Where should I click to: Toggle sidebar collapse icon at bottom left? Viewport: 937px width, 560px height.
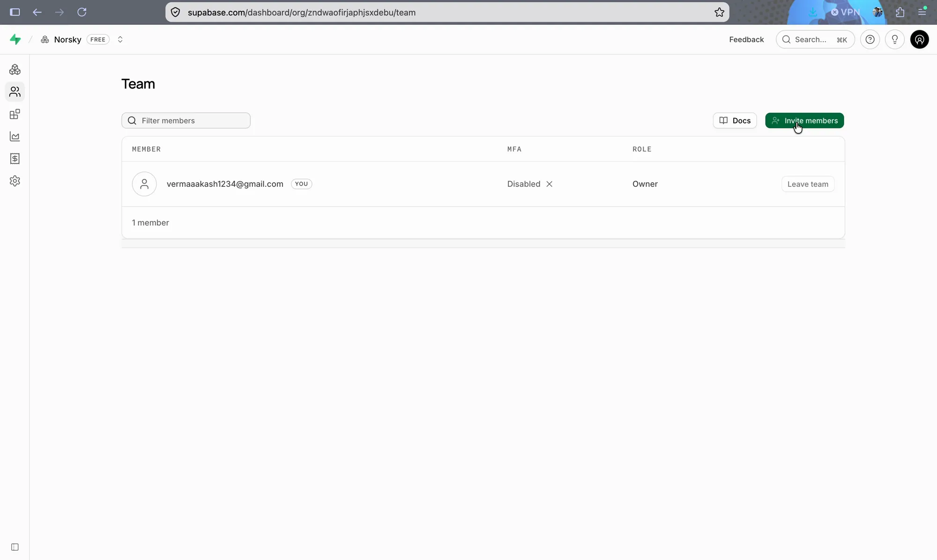pos(15,547)
